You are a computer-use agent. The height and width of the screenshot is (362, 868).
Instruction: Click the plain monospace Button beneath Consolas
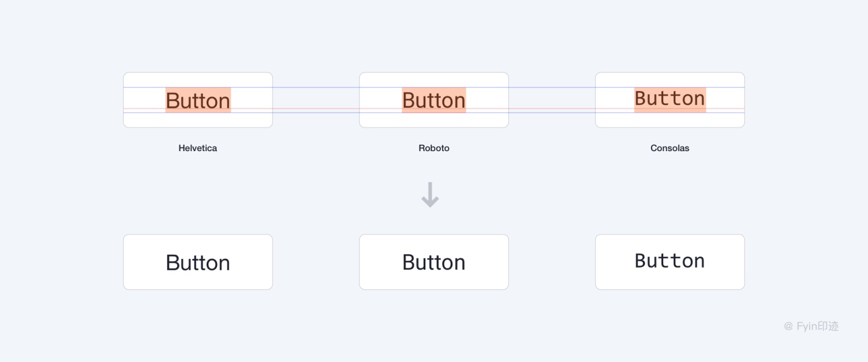670,262
